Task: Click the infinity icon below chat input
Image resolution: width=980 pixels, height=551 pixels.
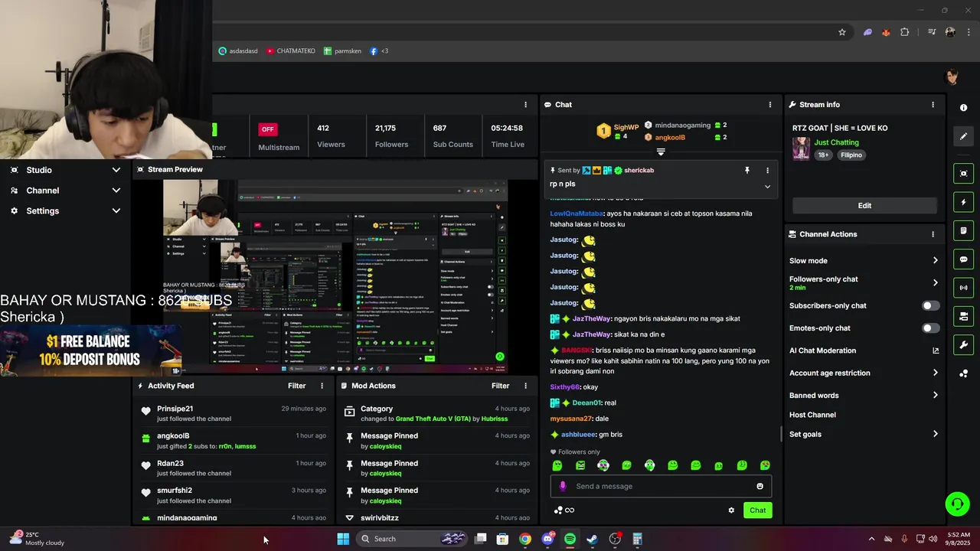Action: [x=570, y=510]
